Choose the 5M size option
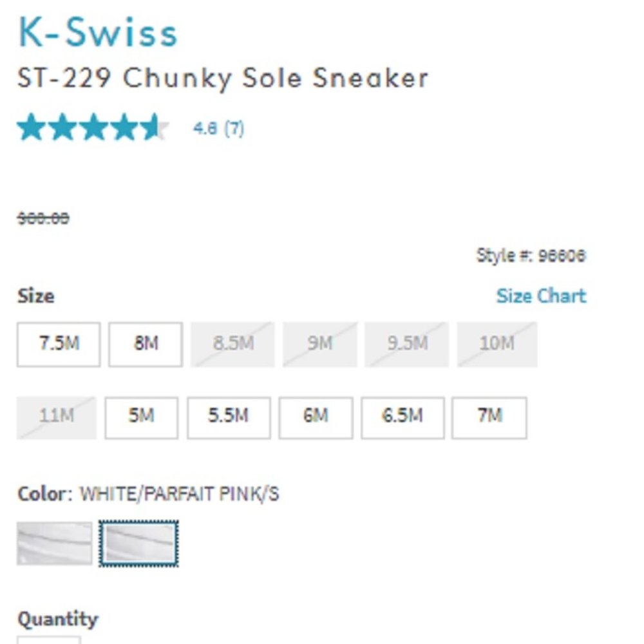Screen dimensions: 644x644 [141, 417]
